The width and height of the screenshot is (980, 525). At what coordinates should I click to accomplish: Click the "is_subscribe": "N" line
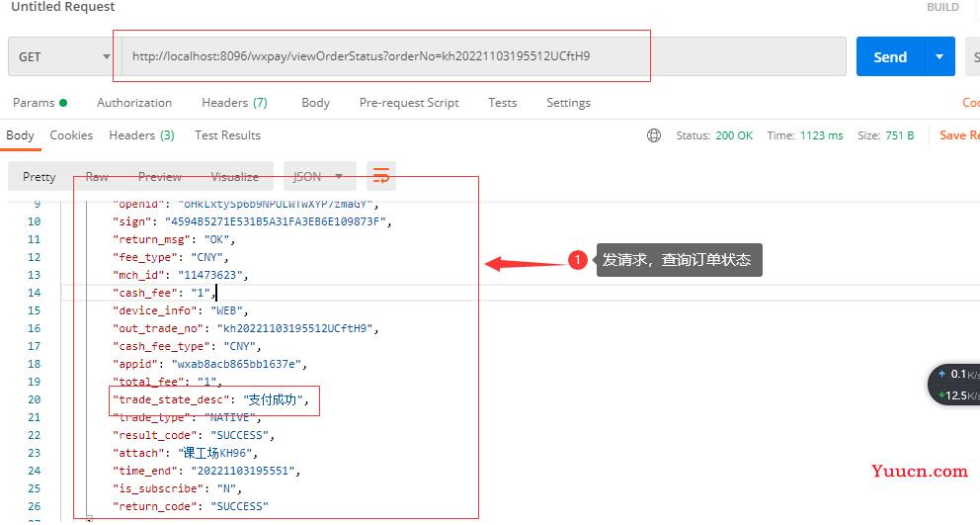[177, 488]
